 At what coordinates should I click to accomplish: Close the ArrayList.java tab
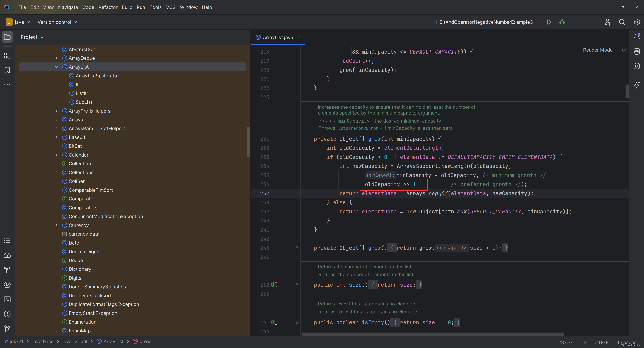[299, 37]
